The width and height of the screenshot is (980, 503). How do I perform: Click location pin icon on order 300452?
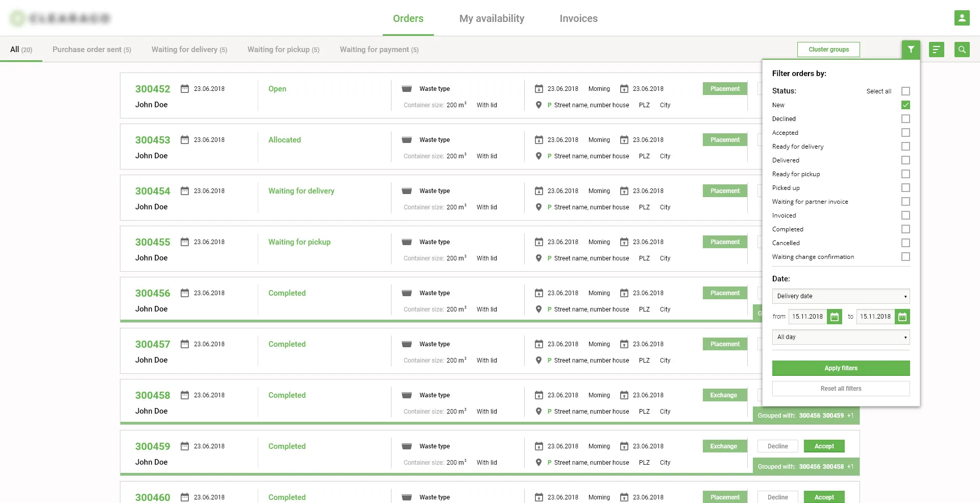coord(538,105)
